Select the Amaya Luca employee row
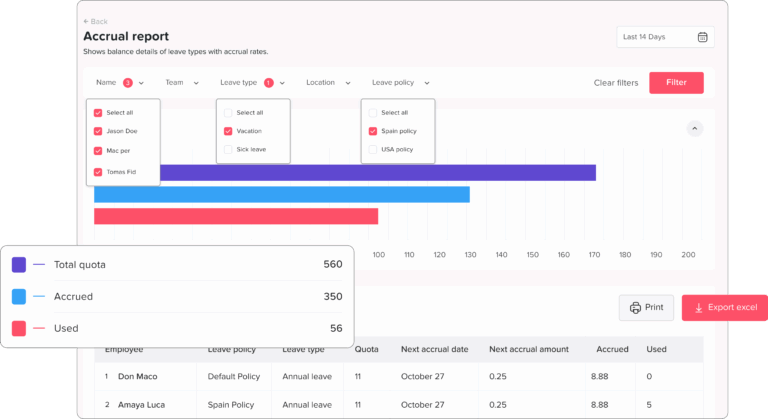768x419 pixels. pos(399,405)
